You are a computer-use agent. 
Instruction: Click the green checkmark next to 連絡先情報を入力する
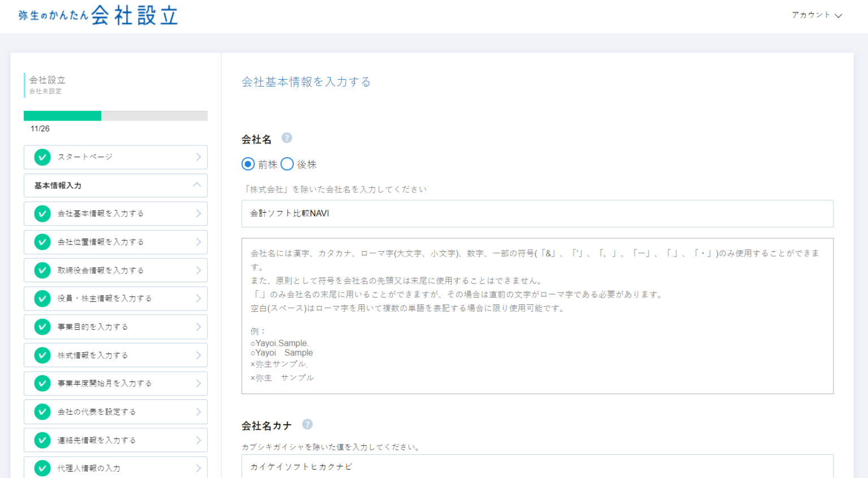[42, 440]
